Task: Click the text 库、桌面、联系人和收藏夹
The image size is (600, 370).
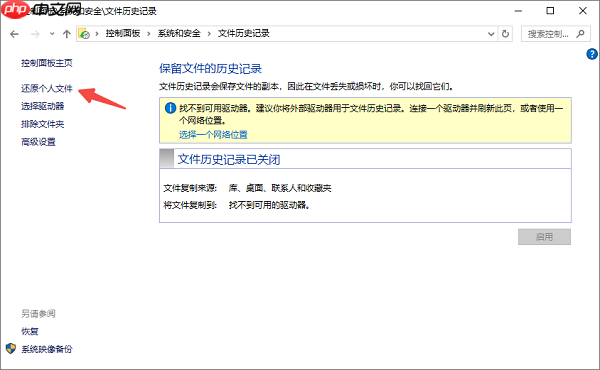Action: (x=280, y=188)
